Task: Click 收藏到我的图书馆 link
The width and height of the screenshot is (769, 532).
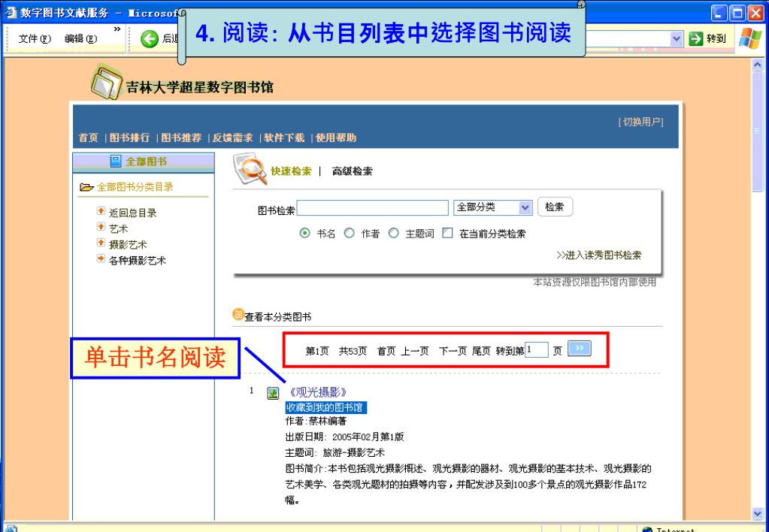Action: pos(324,407)
